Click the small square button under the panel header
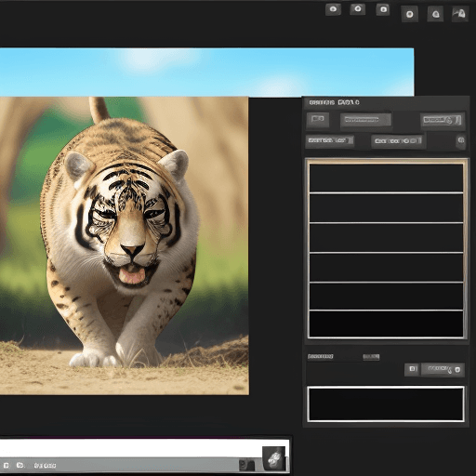 318,120
